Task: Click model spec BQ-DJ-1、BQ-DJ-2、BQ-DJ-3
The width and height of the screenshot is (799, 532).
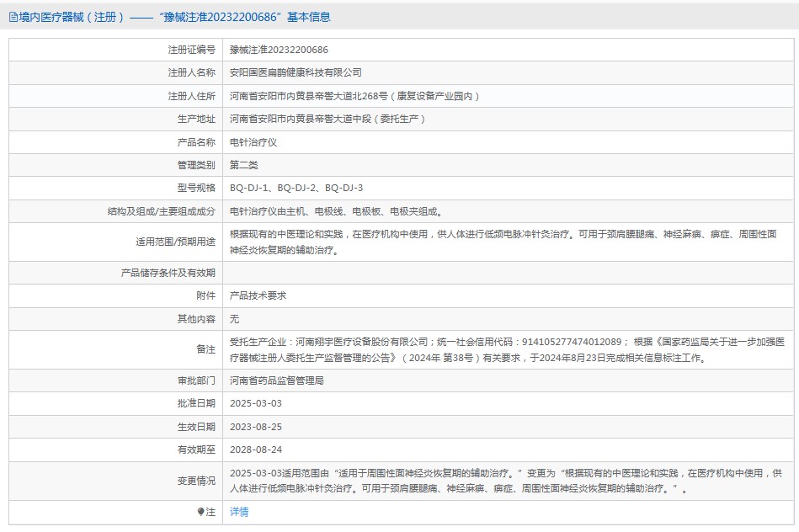Action: click(296, 188)
